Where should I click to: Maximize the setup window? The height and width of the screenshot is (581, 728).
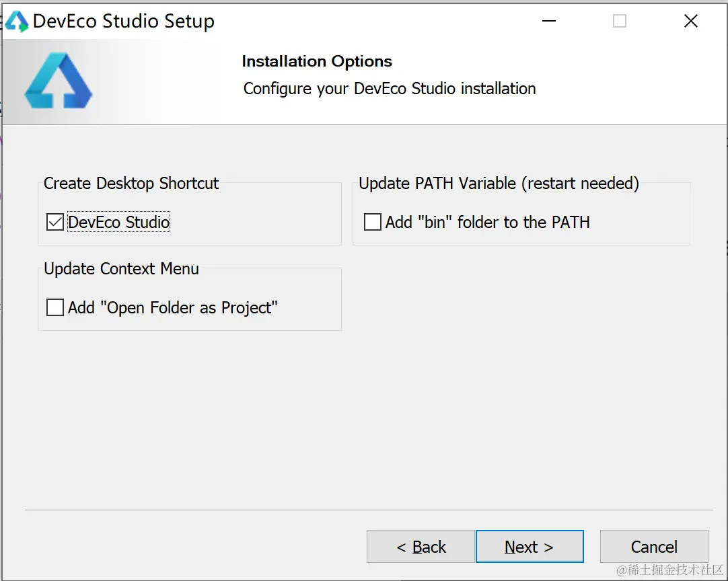click(x=620, y=22)
